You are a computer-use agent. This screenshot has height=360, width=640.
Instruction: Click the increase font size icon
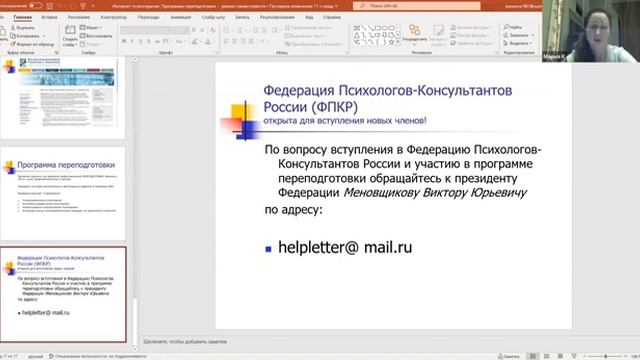[x=194, y=30]
